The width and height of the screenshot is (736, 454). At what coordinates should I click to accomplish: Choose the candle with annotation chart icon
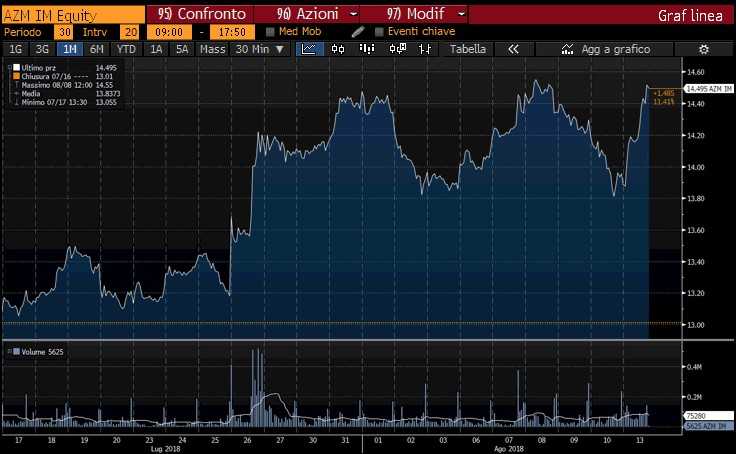pos(398,49)
